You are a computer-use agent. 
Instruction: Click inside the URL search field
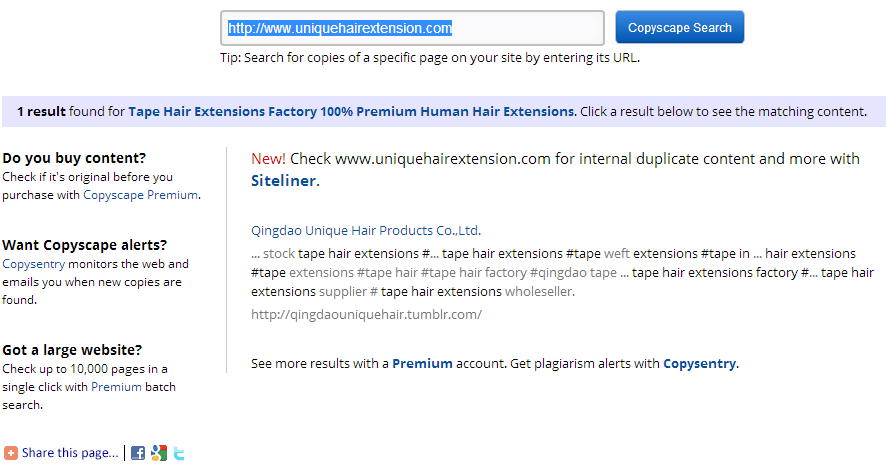click(x=412, y=28)
